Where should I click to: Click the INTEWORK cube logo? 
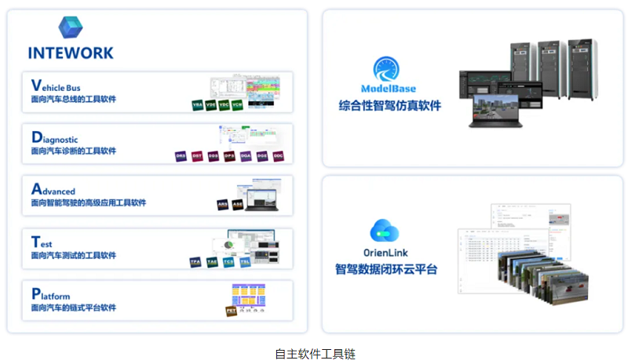(71, 27)
